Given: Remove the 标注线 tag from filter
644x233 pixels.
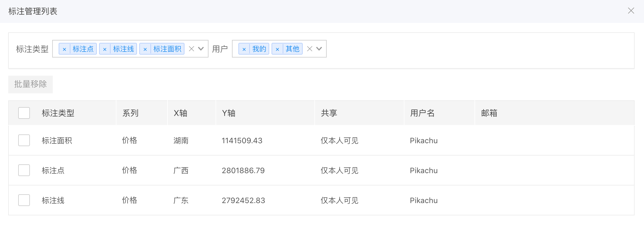Looking at the screenshot, I should coord(105,49).
